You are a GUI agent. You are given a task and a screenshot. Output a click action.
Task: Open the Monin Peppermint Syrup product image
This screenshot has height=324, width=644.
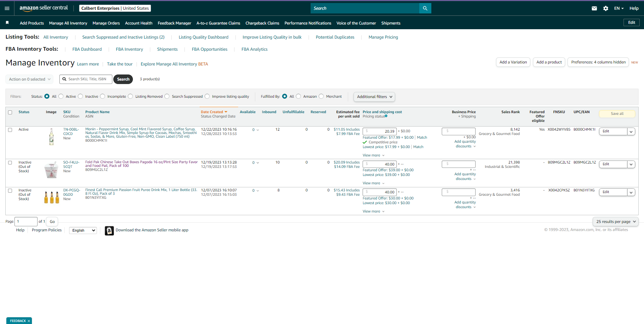point(51,137)
